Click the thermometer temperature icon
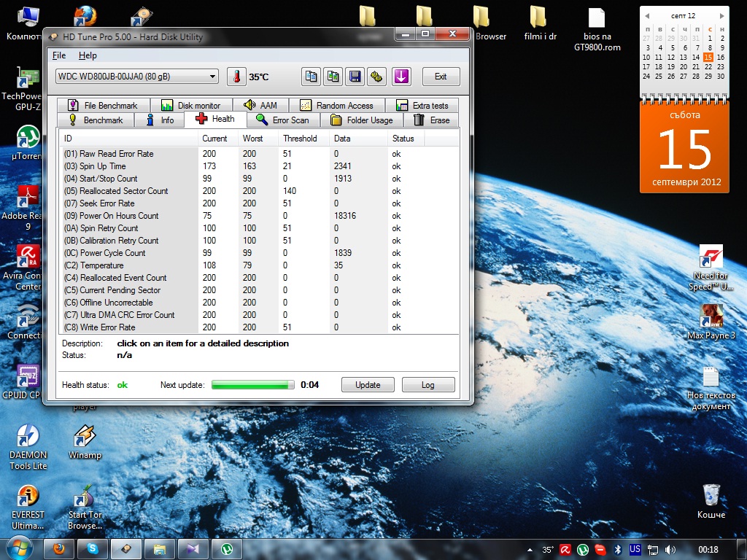The width and height of the screenshot is (747, 560). [236, 77]
